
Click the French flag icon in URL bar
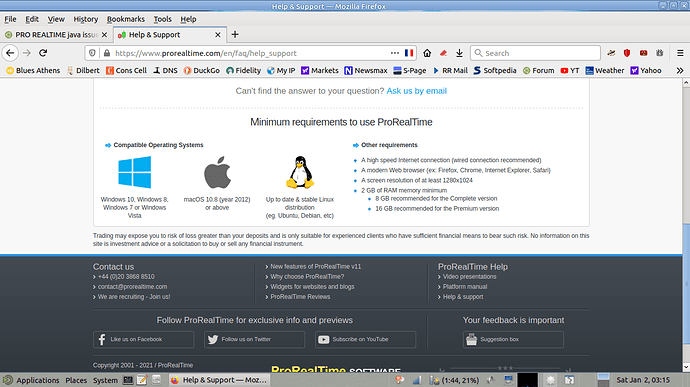(x=409, y=53)
